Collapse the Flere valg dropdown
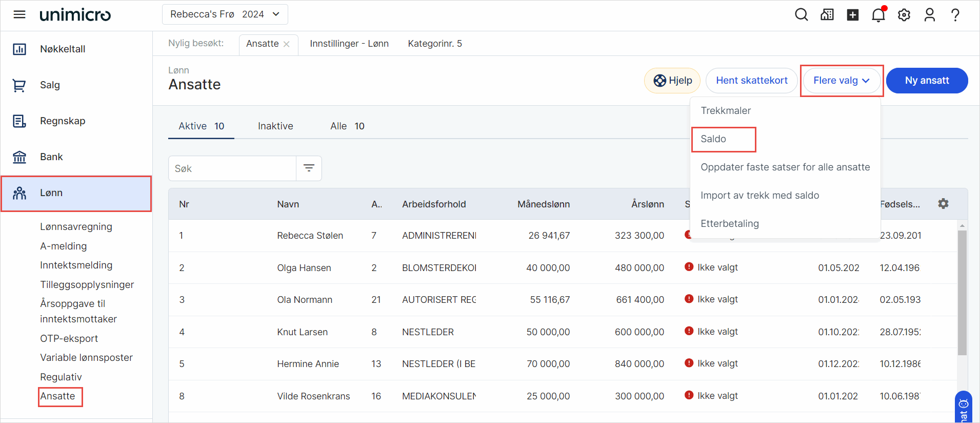The image size is (980, 423). 842,81
